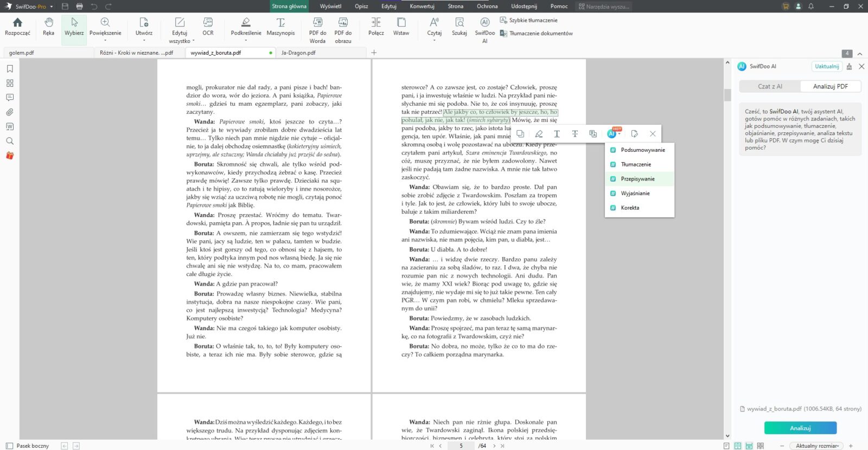Choose Wyjaśnianie from the AI menu

coord(640,193)
